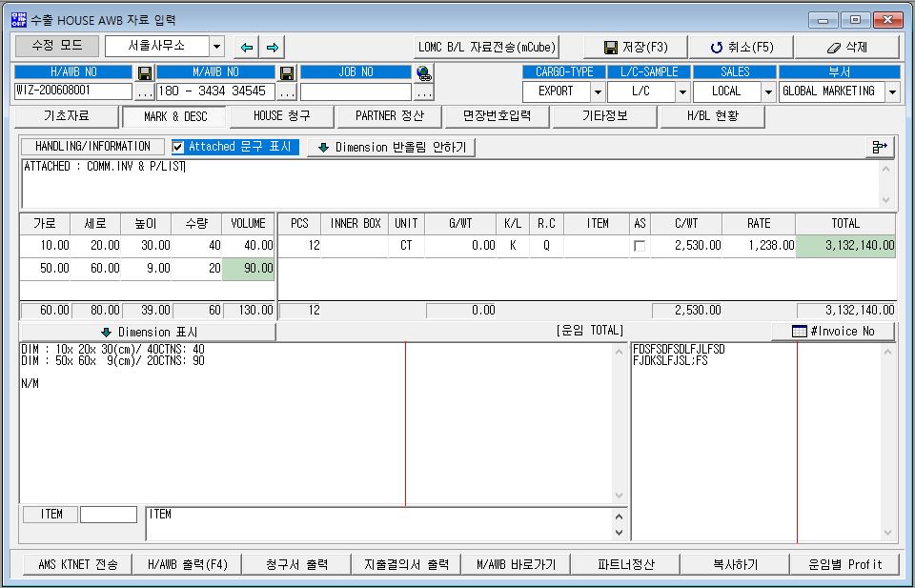The height and width of the screenshot is (588, 915).
Task: Open the M/AWB NO lookup ellipsis button
Action: click(x=287, y=91)
